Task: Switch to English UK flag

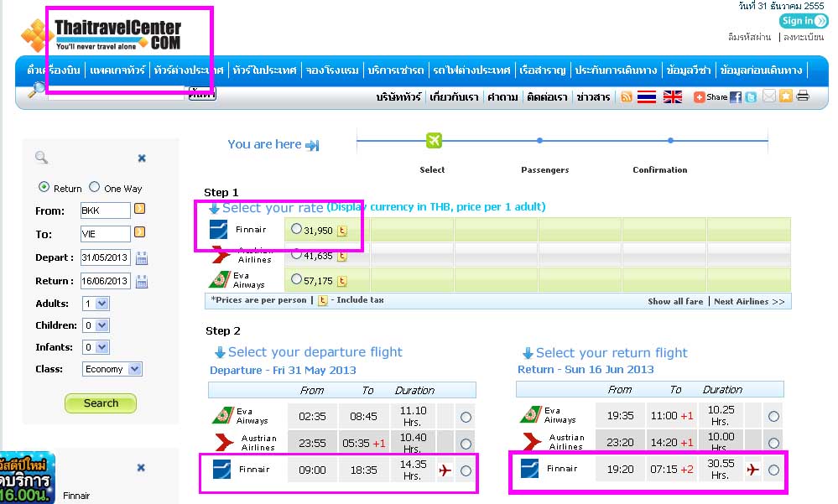Action: [x=672, y=96]
